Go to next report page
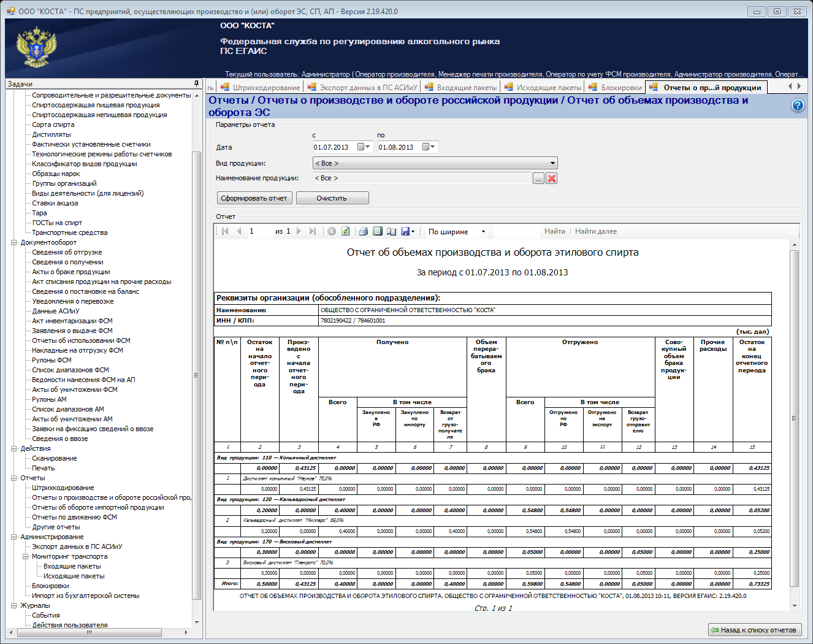This screenshot has width=813, height=644. click(x=299, y=231)
